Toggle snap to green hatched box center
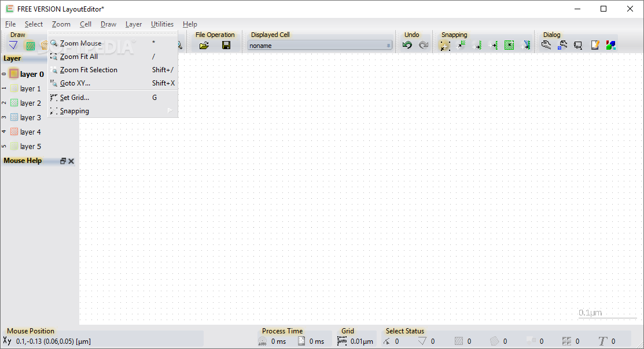The width and height of the screenshot is (644, 349). 509,46
